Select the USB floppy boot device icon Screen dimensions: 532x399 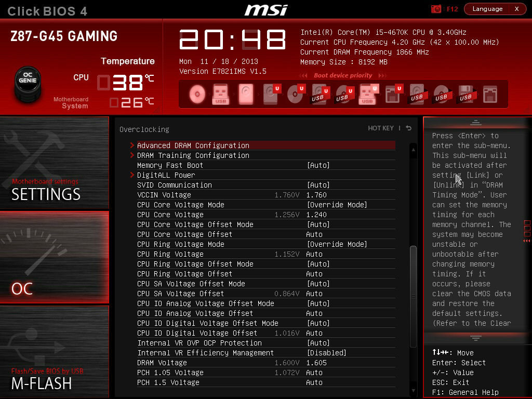[x=466, y=94]
